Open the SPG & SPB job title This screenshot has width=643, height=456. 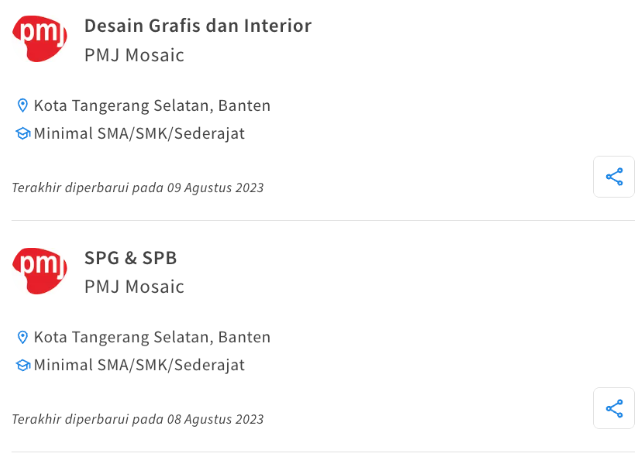click(x=131, y=258)
